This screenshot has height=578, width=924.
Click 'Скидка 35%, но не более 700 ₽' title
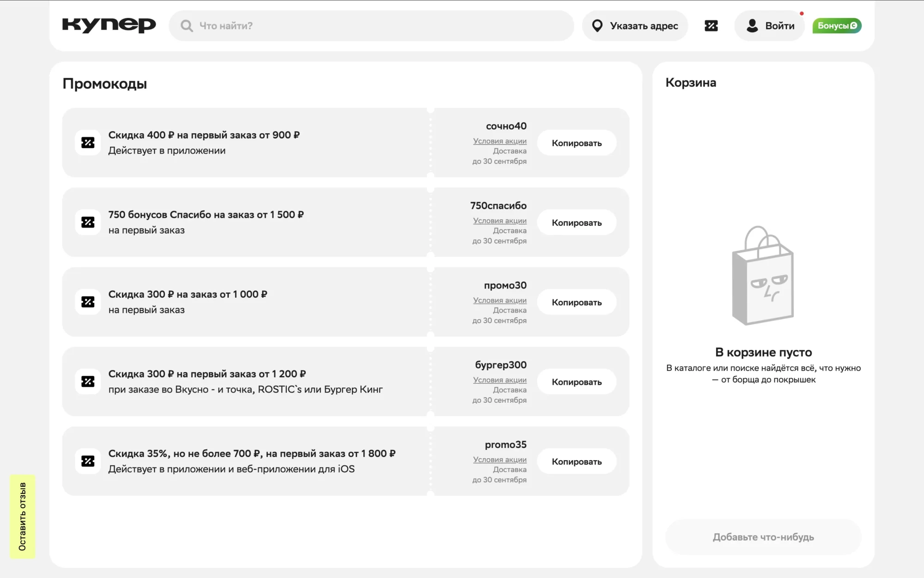pyautogui.click(x=252, y=453)
